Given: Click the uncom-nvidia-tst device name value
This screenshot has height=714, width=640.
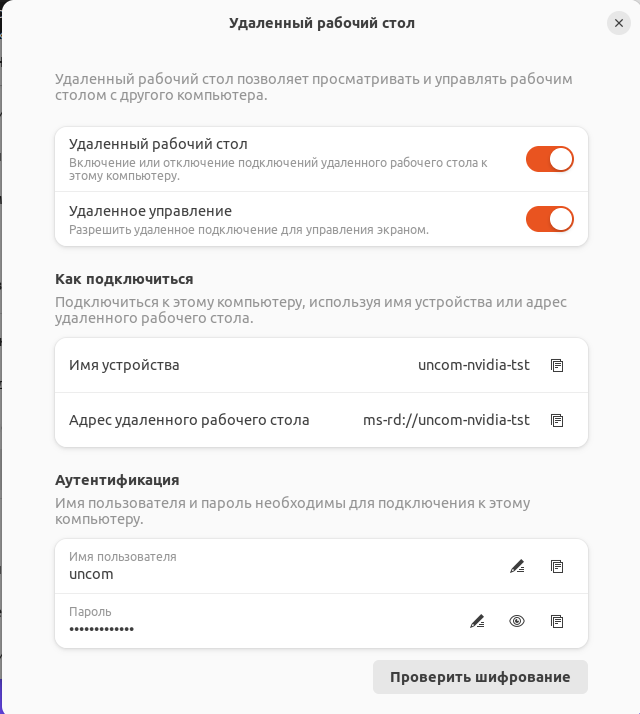Looking at the screenshot, I should tap(474, 365).
